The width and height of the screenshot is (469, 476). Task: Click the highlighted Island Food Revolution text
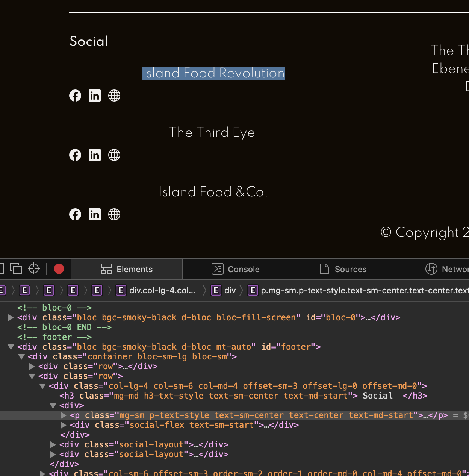tap(213, 73)
